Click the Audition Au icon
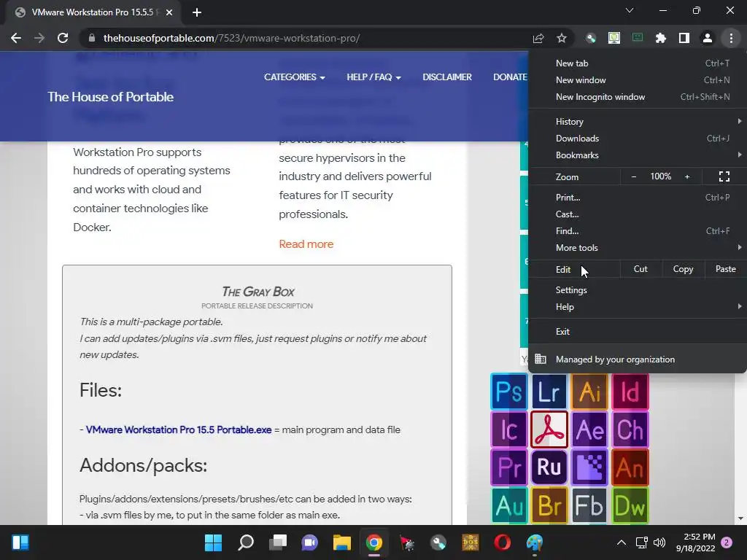Image resolution: width=747 pixels, height=560 pixels. (508, 505)
